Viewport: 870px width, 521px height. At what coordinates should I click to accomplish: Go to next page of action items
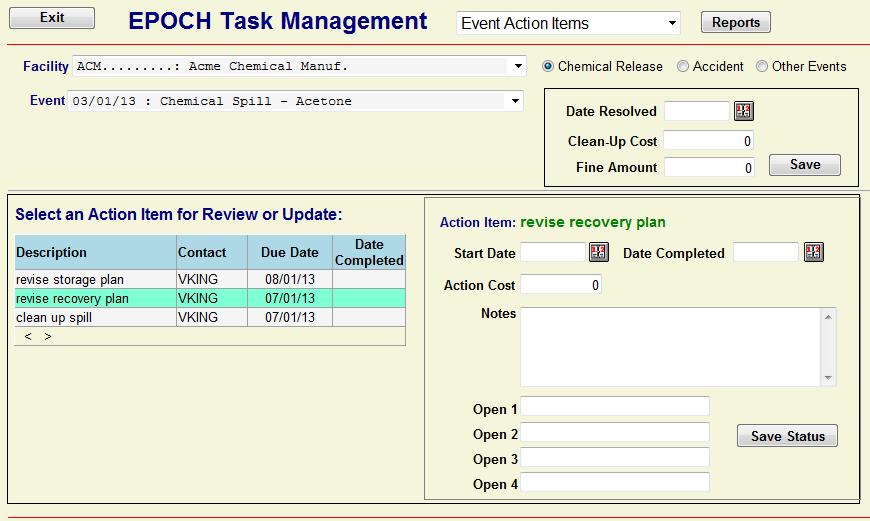pyautogui.click(x=48, y=336)
